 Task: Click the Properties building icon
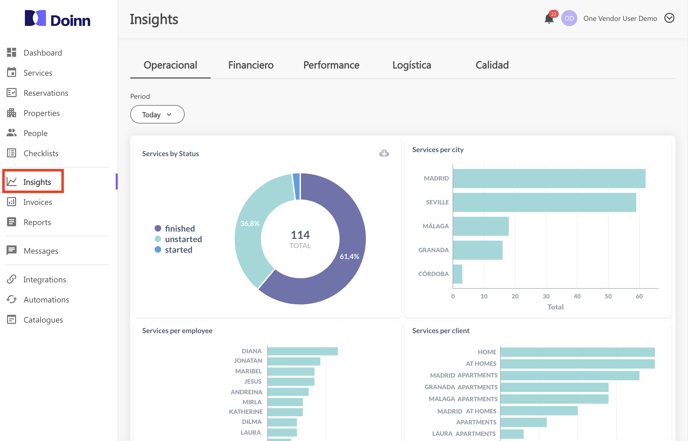point(12,113)
